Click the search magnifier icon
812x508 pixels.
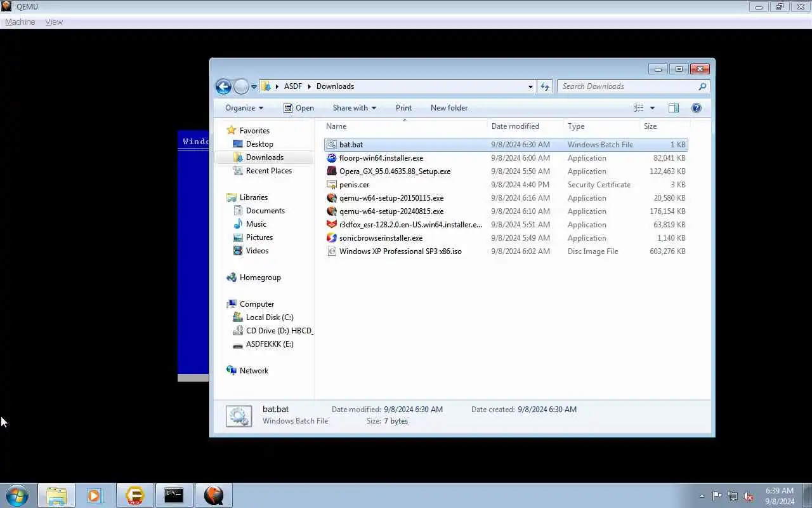702,86
